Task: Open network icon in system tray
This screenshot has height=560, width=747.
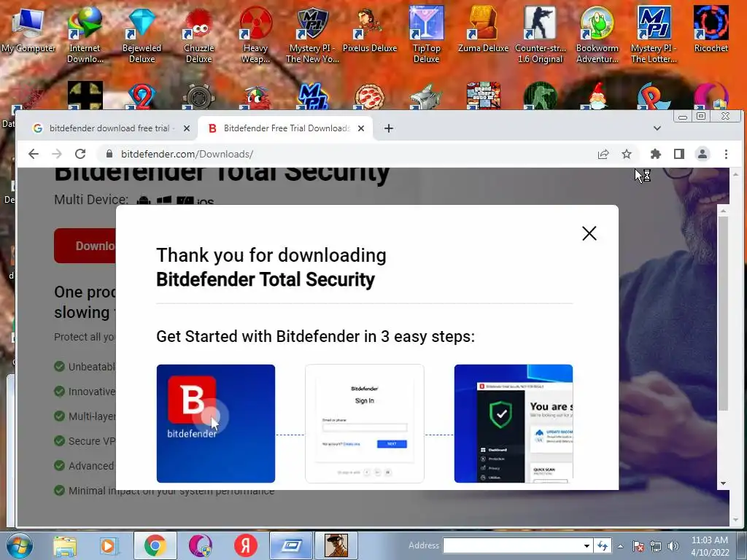Action: (656, 546)
